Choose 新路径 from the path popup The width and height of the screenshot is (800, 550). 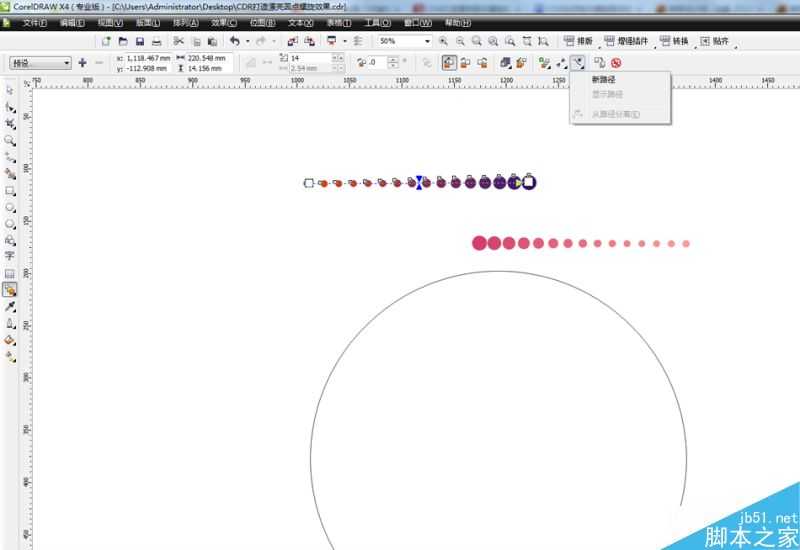(603, 79)
